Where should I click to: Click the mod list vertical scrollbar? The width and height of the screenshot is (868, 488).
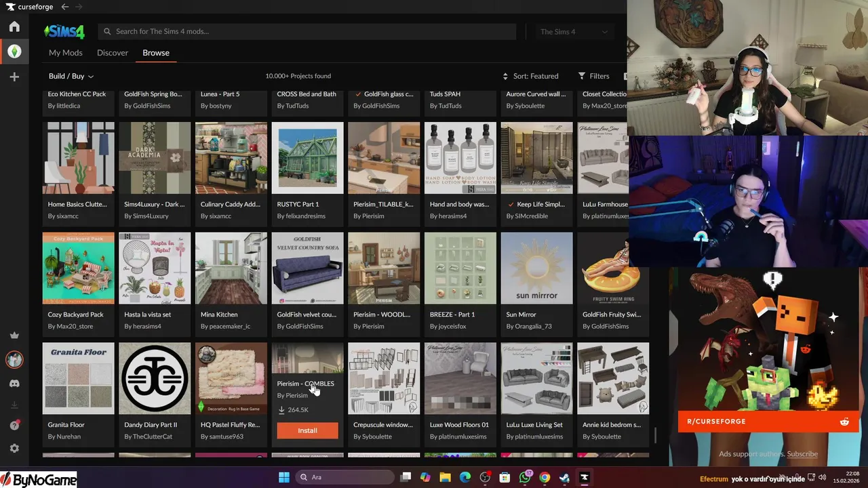click(655, 436)
